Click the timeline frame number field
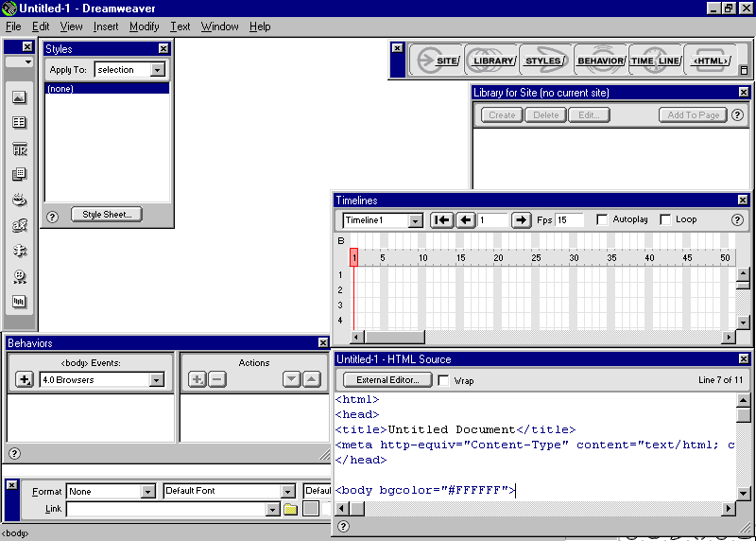Image resolution: width=756 pixels, height=541 pixels. [492, 220]
